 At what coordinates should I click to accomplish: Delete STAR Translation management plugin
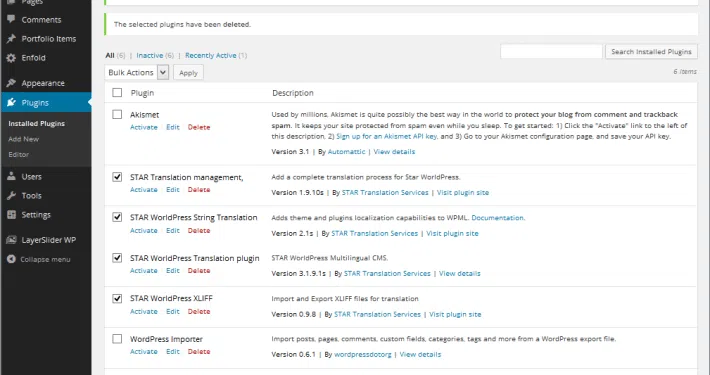(199, 190)
